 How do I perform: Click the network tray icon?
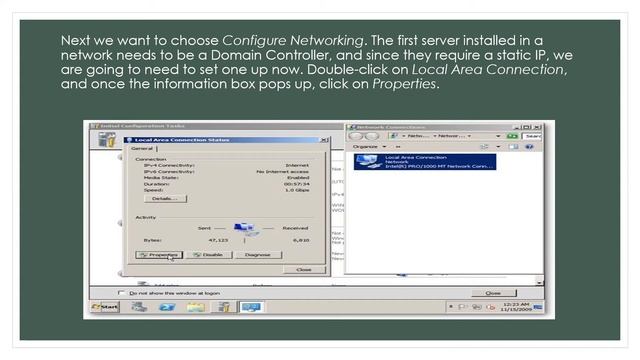click(x=477, y=307)
